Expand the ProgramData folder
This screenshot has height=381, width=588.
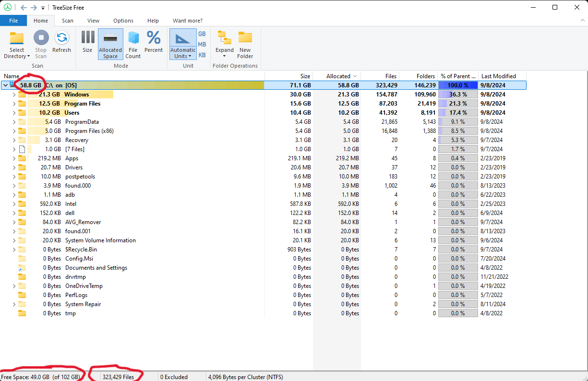tap(14, 122)
